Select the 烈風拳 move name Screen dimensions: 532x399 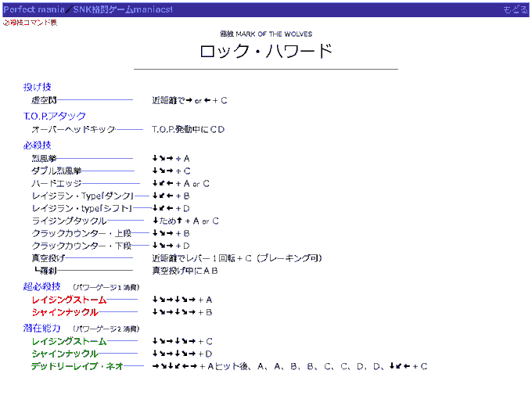[x=44, y=159]
